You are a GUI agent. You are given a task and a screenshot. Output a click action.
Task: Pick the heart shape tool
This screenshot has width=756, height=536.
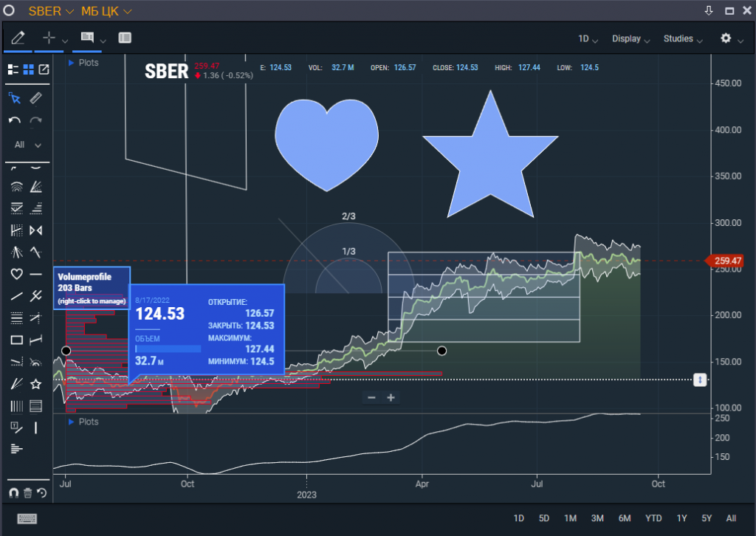pyautogui.click(x=16, y=274)
